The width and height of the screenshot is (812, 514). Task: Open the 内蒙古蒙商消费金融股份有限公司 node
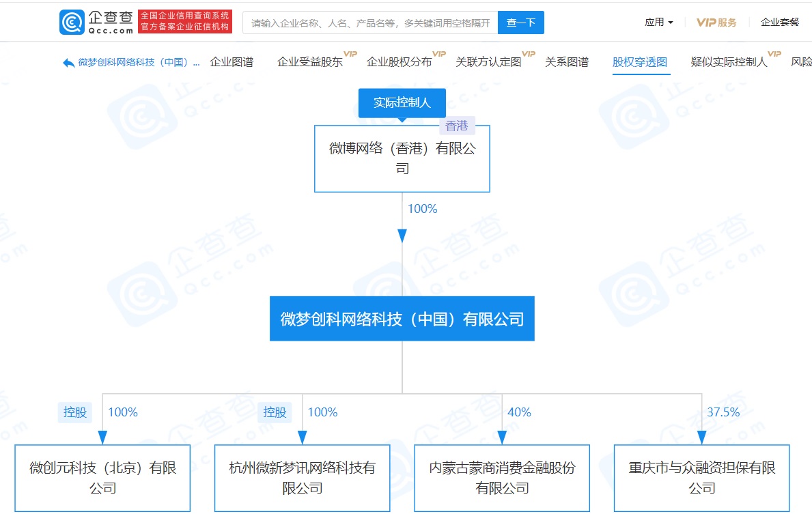click(x=502, y=478)
